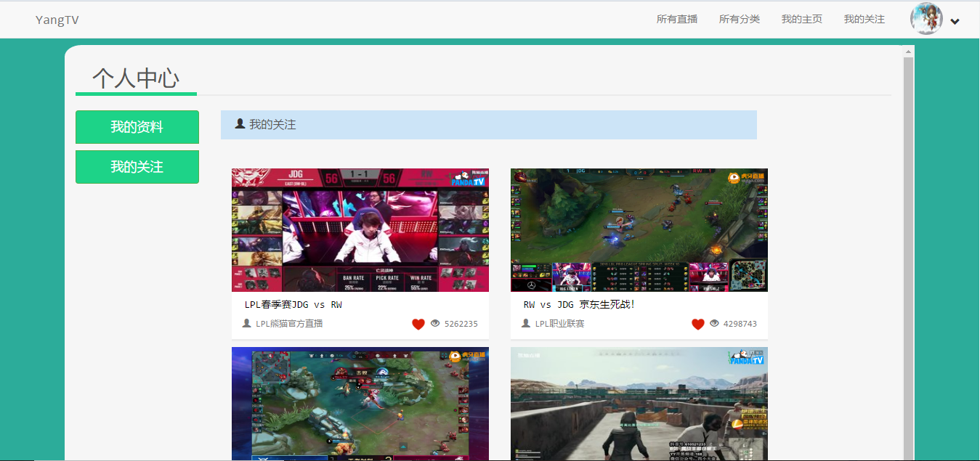Click the title RW vs JDG 京东生死战!
The image size is (980, 461).
(x=579, y=304)
